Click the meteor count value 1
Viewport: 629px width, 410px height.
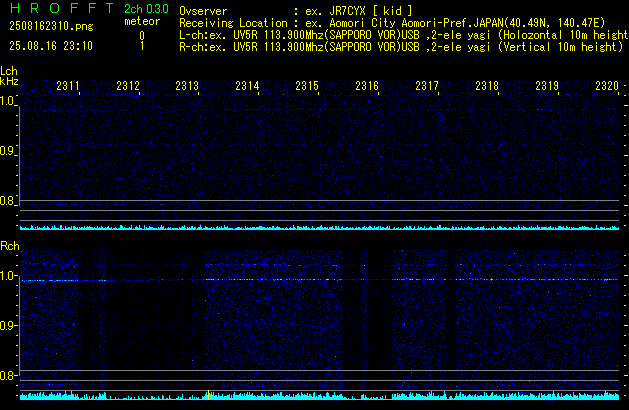(x=142, y=46)
